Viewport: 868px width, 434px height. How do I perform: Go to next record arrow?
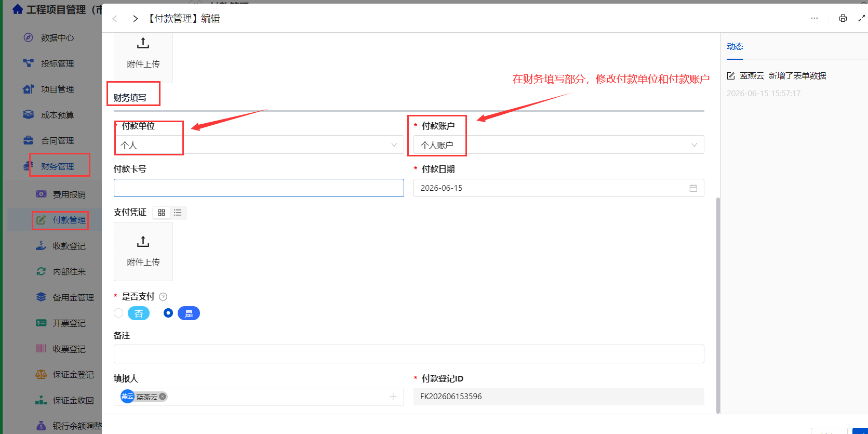pyautogui.click(x=135, y=19)
